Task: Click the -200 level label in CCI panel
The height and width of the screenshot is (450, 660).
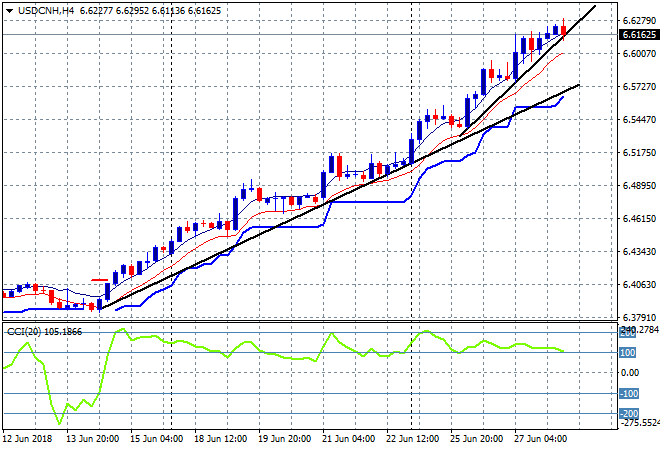Action: point(628,413)
